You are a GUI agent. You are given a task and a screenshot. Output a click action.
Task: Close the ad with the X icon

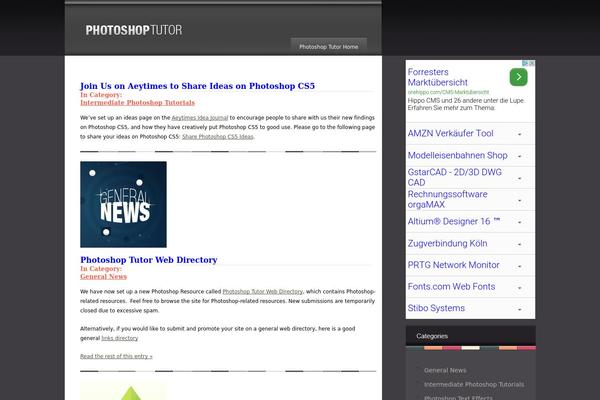coord(532,63)
